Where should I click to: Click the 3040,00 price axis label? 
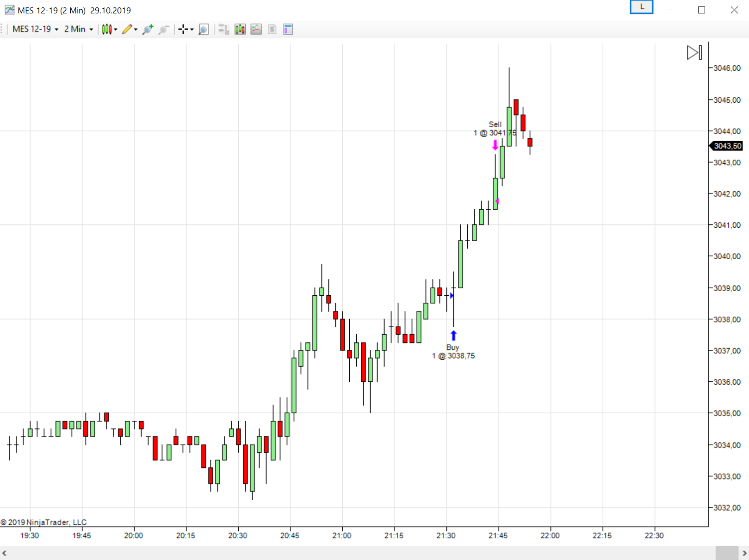[727, 256]
